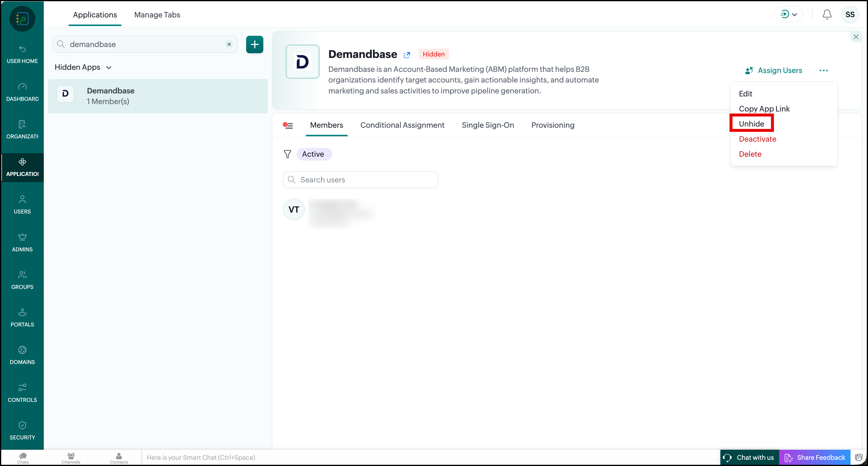Click the Share Feedback button
Screen dimensions: 868x466
click(815, 457)
